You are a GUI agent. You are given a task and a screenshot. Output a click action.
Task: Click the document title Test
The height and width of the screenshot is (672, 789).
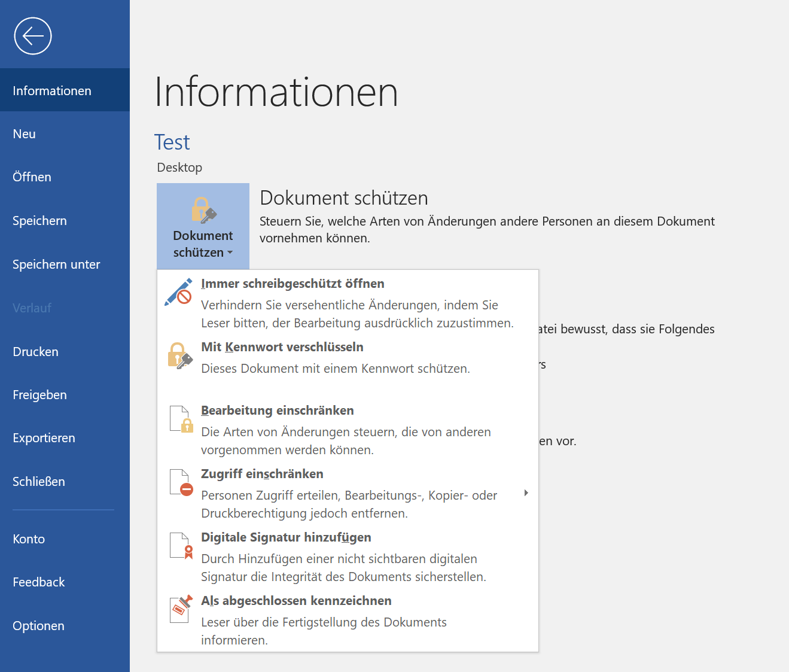pos(172,142)
